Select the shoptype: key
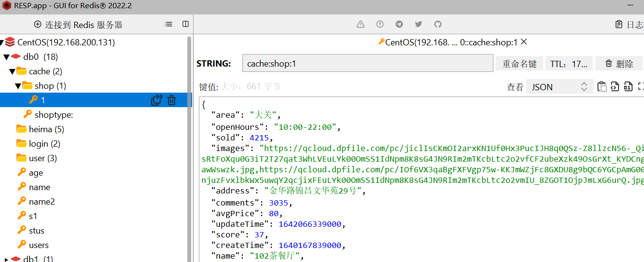 [x=54, y=115]
